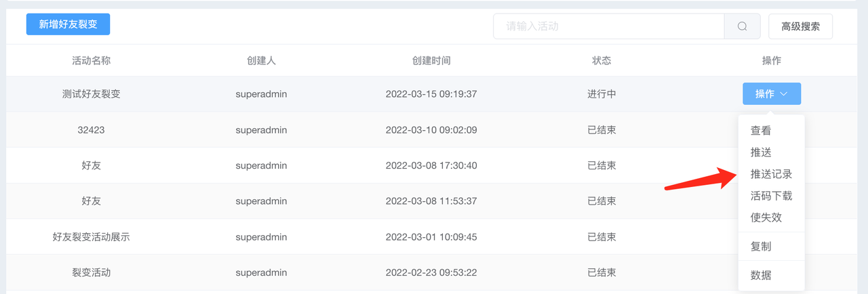The height and width of the screenshot is (294, 868).
Task: Select the 好友裂变活动展示 row
Action: [x=434, y=237]
